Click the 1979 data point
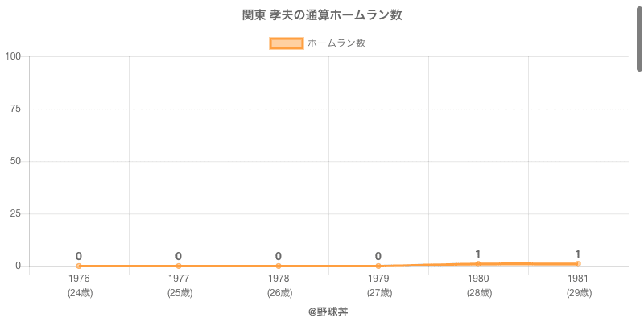This screenshot has width=644, height=322. [x=378, y=266]
